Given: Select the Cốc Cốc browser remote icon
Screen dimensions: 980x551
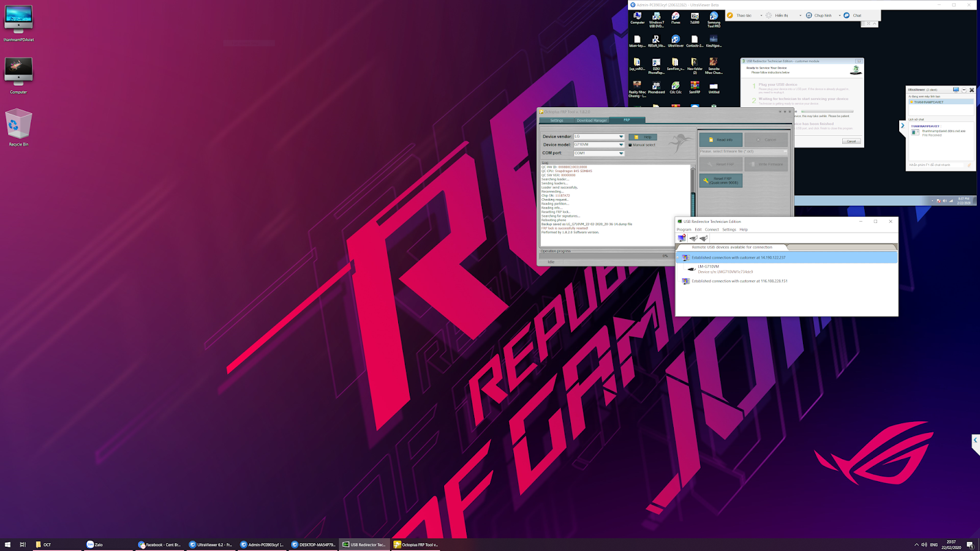Looking at the screenshot, I should 676,88.
